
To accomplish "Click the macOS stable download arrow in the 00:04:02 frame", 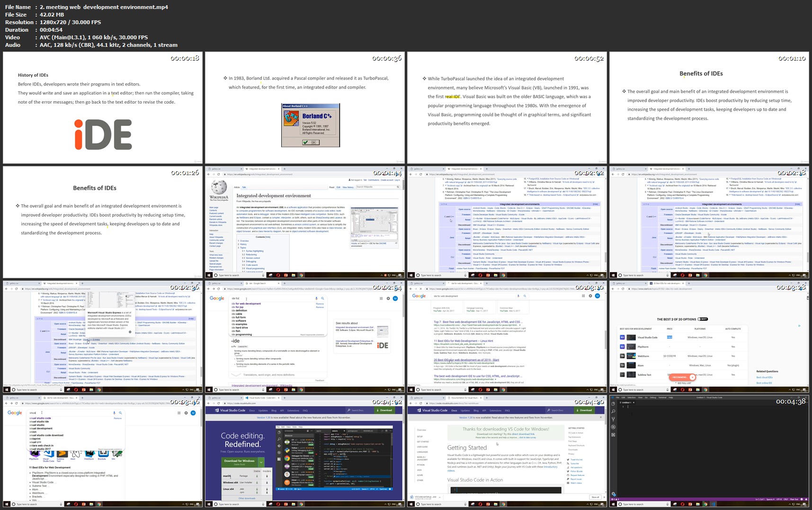I will pos(257,476).
